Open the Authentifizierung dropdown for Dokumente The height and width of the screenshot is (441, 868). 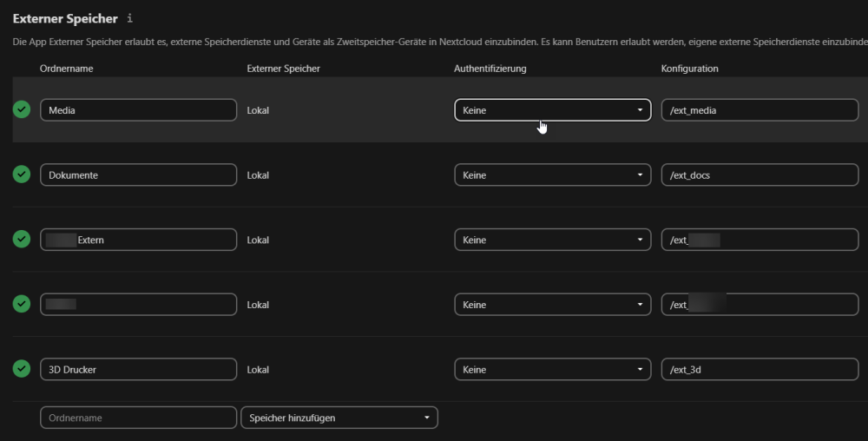tap(552, 174)
